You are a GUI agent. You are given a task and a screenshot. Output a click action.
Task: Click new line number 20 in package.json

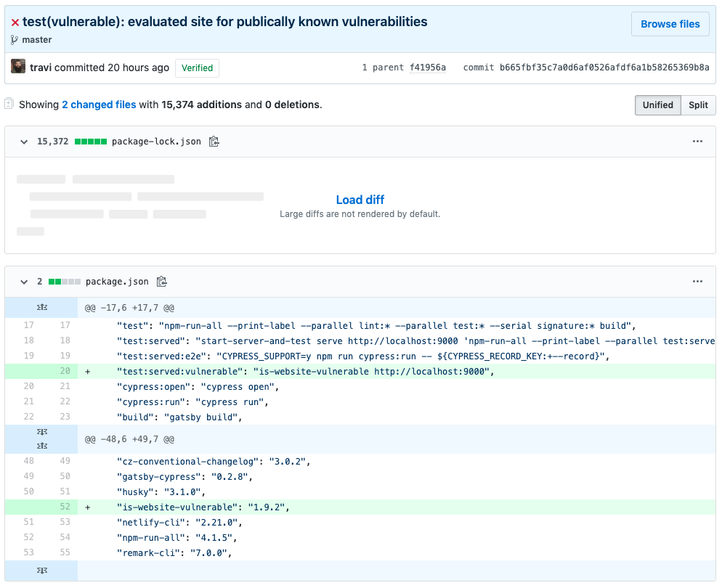[65, 371]
